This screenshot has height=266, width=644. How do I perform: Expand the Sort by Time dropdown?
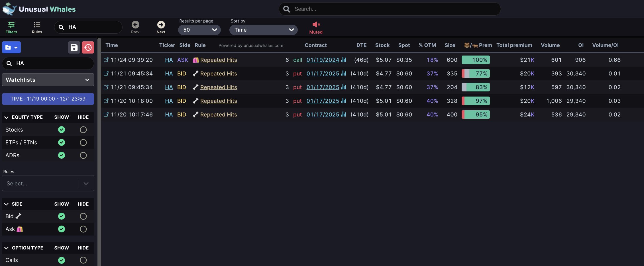click(263, 30)
